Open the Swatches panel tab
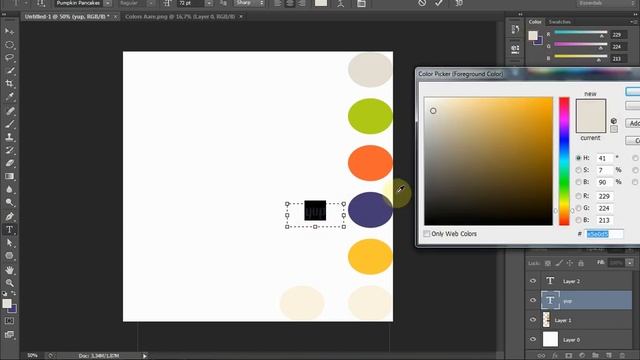The image size is (640, 360). click(559, 22)
